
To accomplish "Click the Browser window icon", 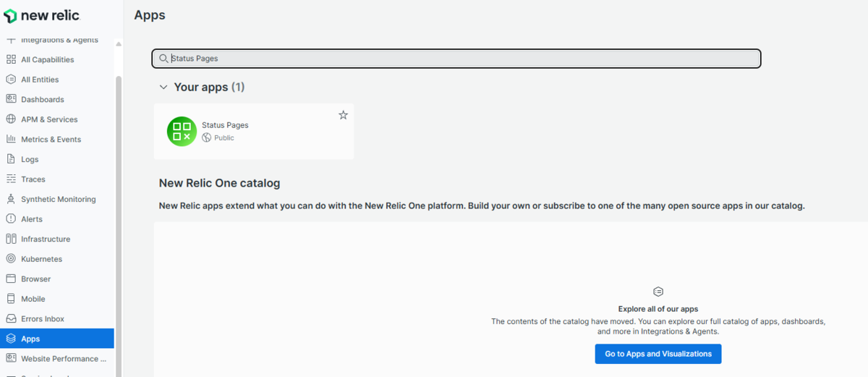I will coord(11,279).
